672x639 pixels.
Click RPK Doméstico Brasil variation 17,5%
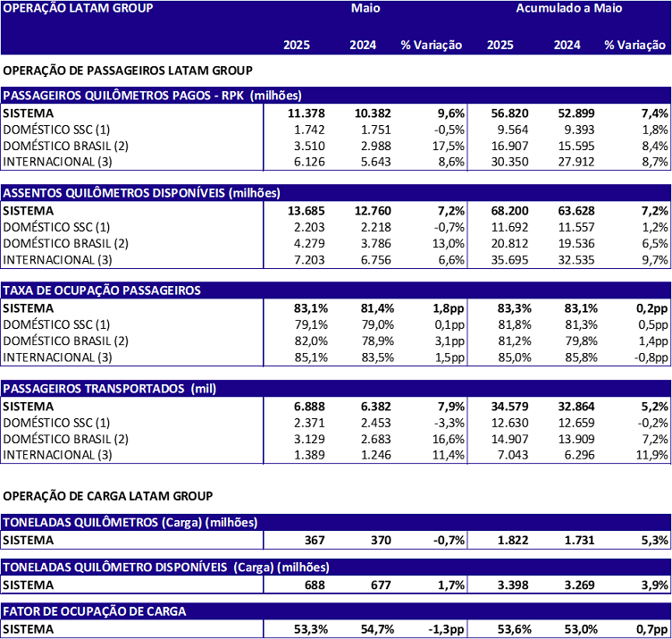click(449, 147)
